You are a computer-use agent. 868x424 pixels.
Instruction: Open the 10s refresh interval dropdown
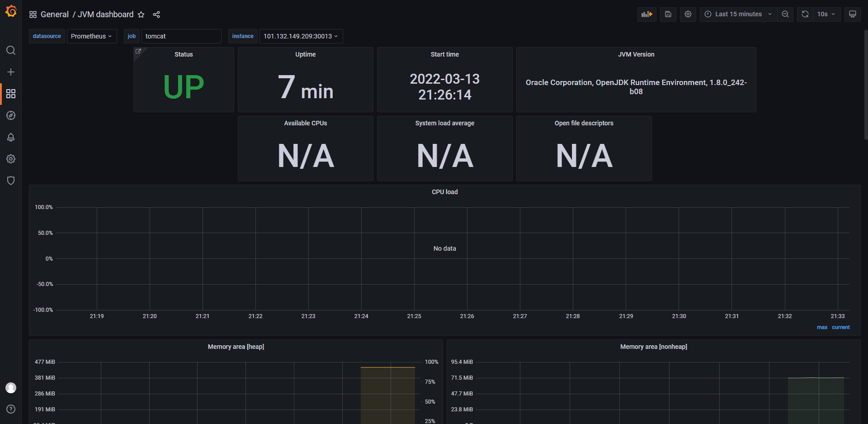pos(826,14)
